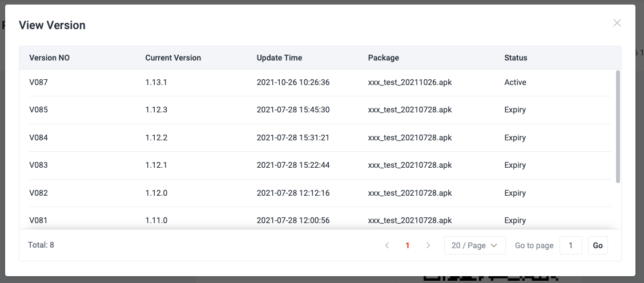Go to next page arrow
Viewport: 644px width, 283px height.
tap(428, 245)
